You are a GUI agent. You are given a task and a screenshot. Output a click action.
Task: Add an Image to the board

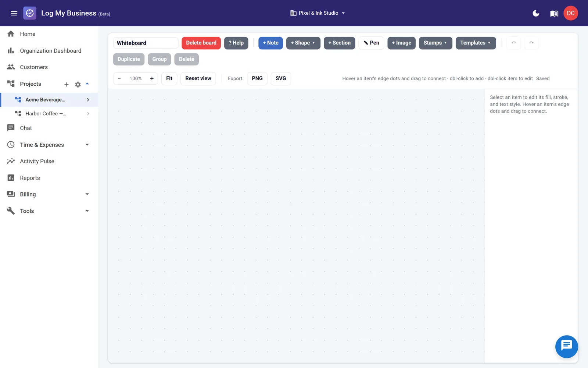[x=401, y=43]
